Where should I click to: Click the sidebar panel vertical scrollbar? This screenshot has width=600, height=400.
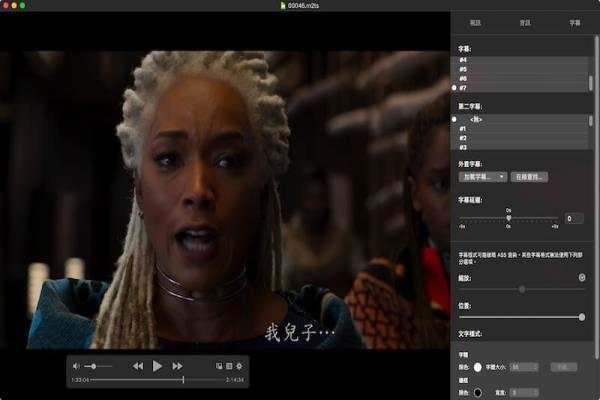pos(596,197)
